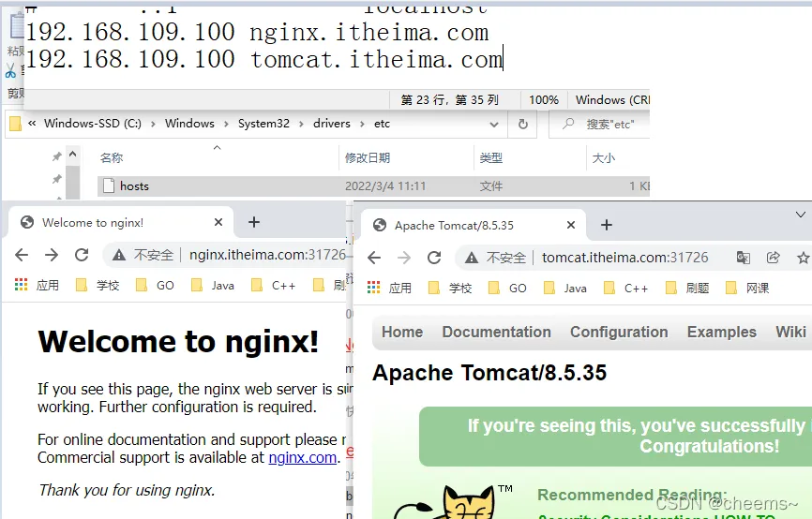This screenshot has width=812, height=519.
Task: Expand Explorer address bar history dropdown
Action: (x=494, y=125)
